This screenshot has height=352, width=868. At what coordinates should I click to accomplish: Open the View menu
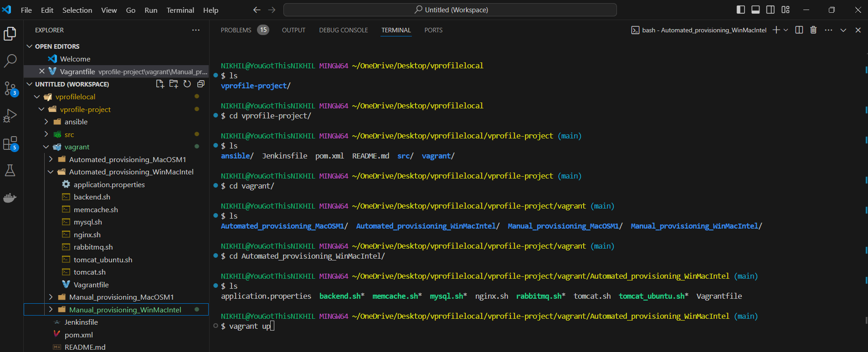(109, 10)
